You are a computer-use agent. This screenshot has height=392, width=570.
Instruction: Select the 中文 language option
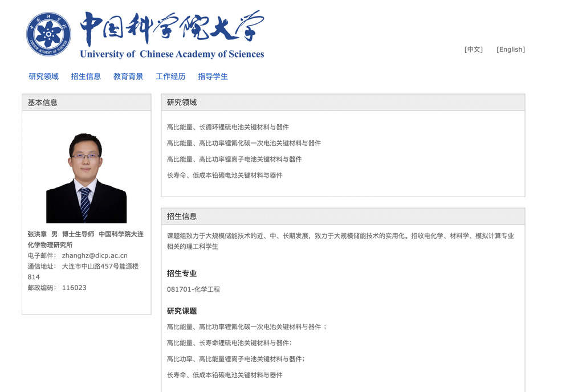473,50
